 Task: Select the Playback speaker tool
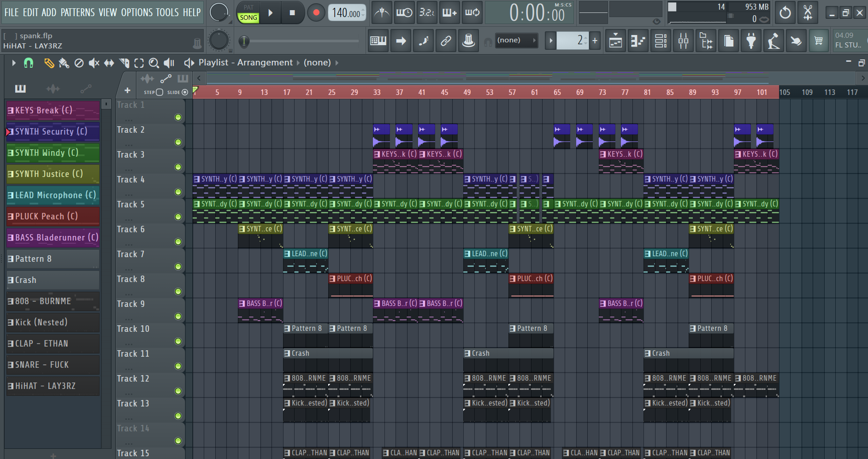coord(169,63)
